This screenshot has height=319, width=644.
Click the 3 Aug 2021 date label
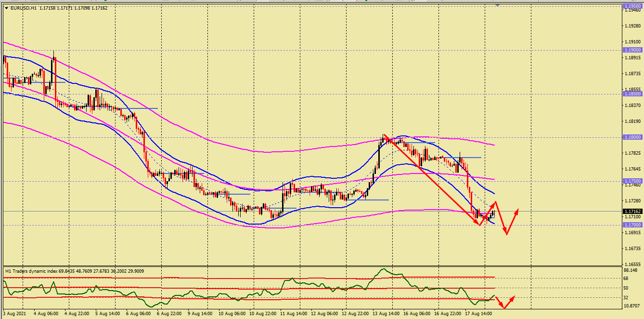[x=14, y=313]
